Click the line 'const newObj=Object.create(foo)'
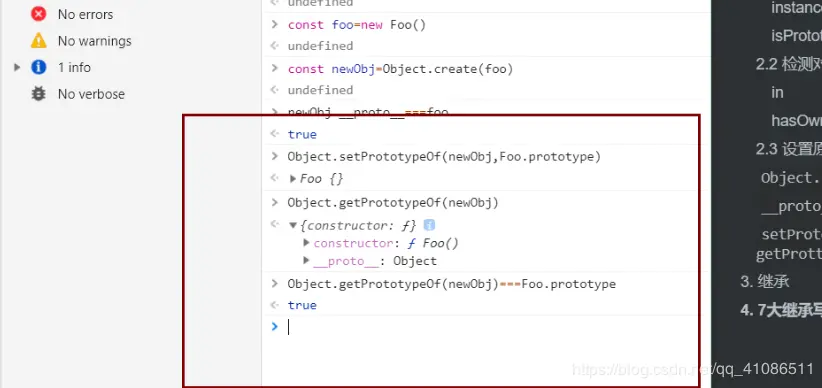Screen dimensions: 822x388 [x=401, y=69]
